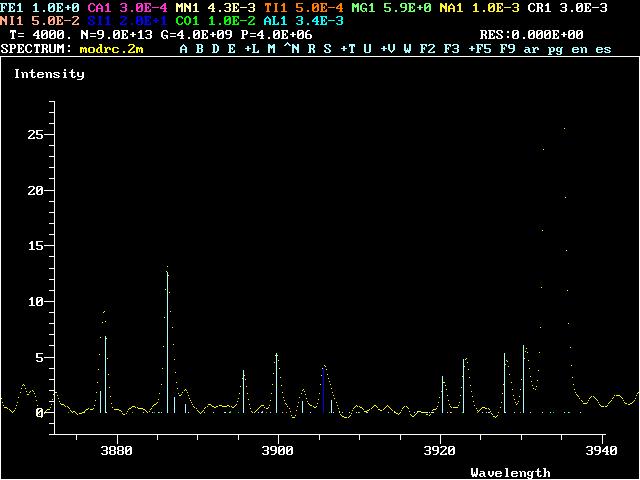Click the 'en' command label
This screenshot has width=640, height=480.
pyautogui.click(x=580, y=50)
